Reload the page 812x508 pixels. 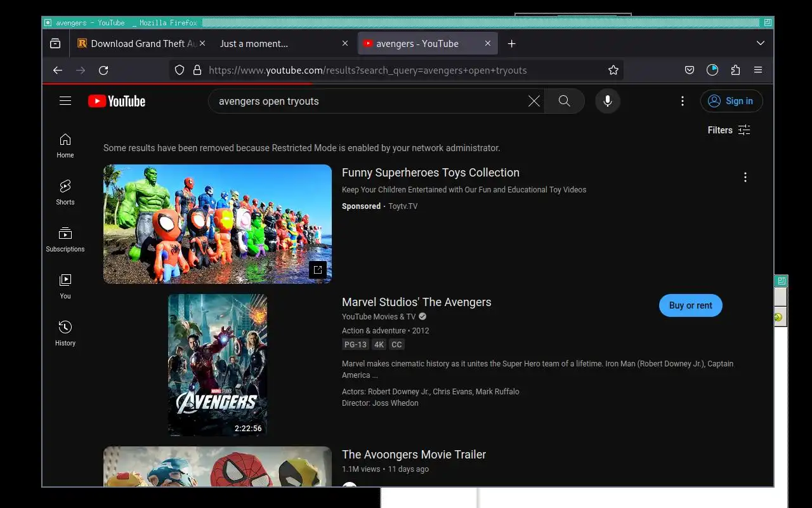tap(103, 70)
